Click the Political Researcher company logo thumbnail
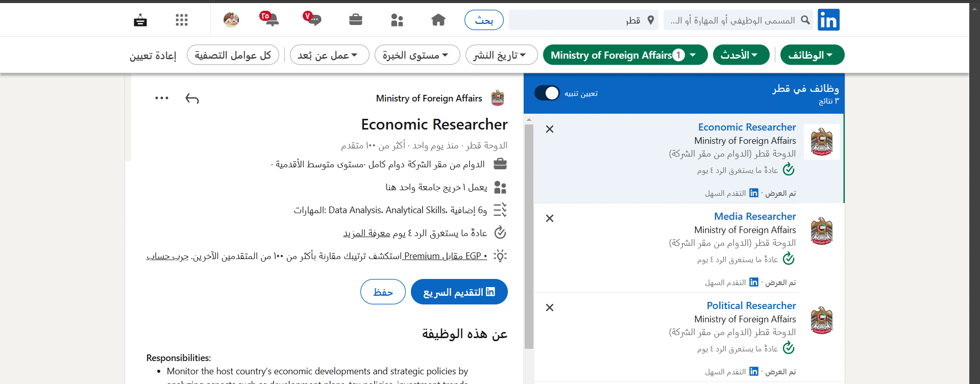Viewport: 980px width, 384px height. pyautogui.click(x=822, y=320)
